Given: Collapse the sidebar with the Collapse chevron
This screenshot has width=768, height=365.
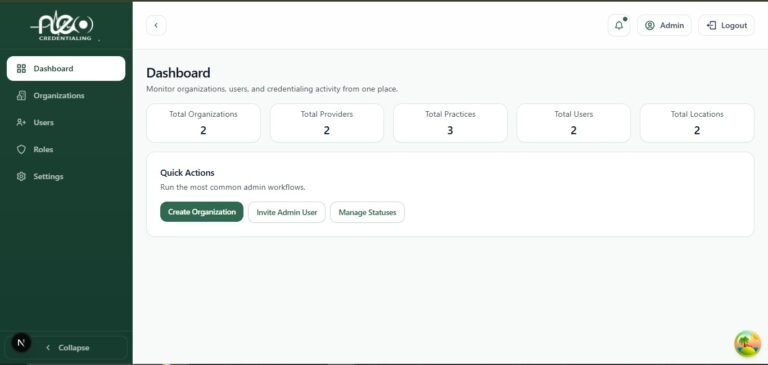Looking at the screenshot, I should [x=48, y=347].
